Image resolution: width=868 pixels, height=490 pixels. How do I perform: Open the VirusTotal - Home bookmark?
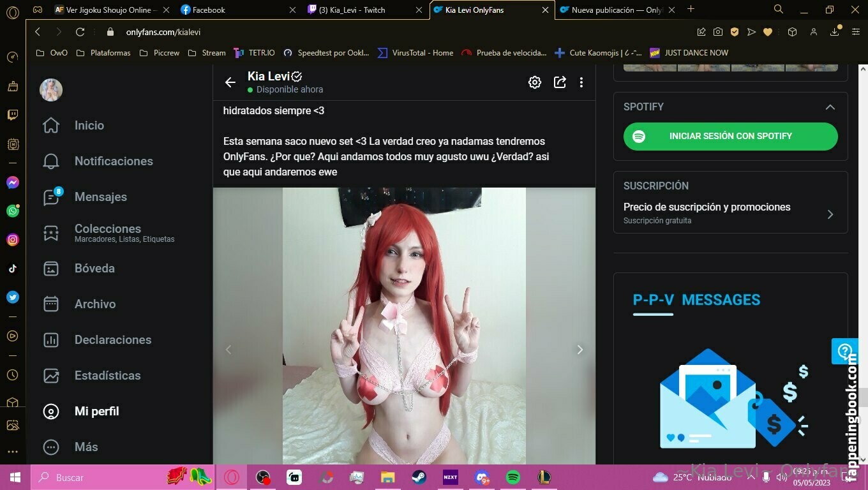(415, 53)
